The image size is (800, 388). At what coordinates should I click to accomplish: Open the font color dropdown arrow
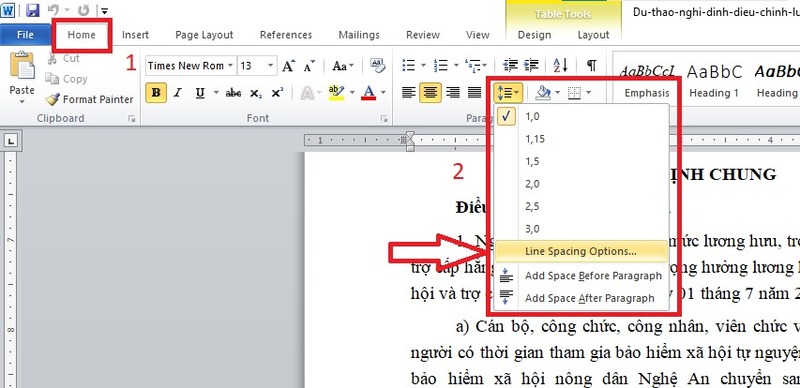(383, 93)
